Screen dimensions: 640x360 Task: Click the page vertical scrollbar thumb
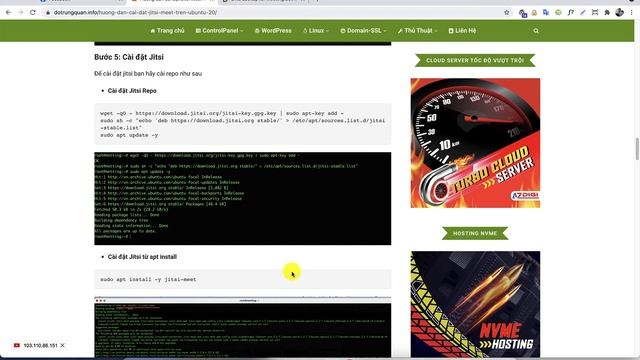(637, 149)
